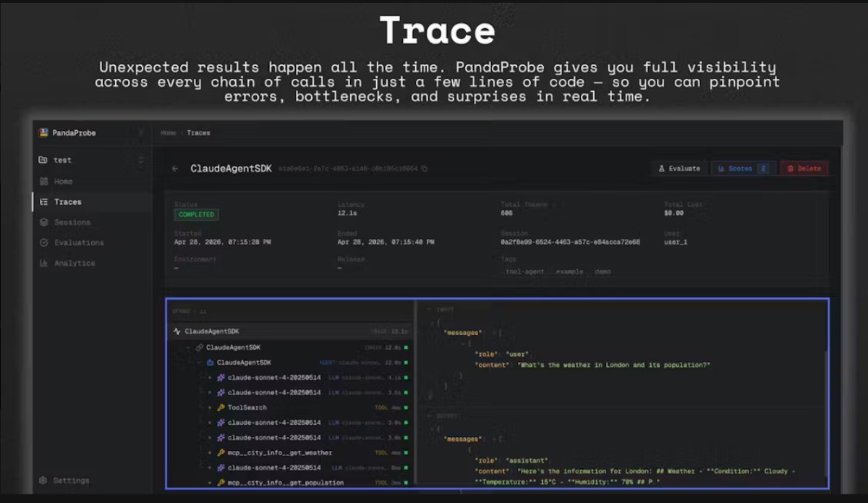The height and width of the screenshot is (503, 868).
Task: Click the example tag
Action: pyautogui.click(x=569, y=272)
